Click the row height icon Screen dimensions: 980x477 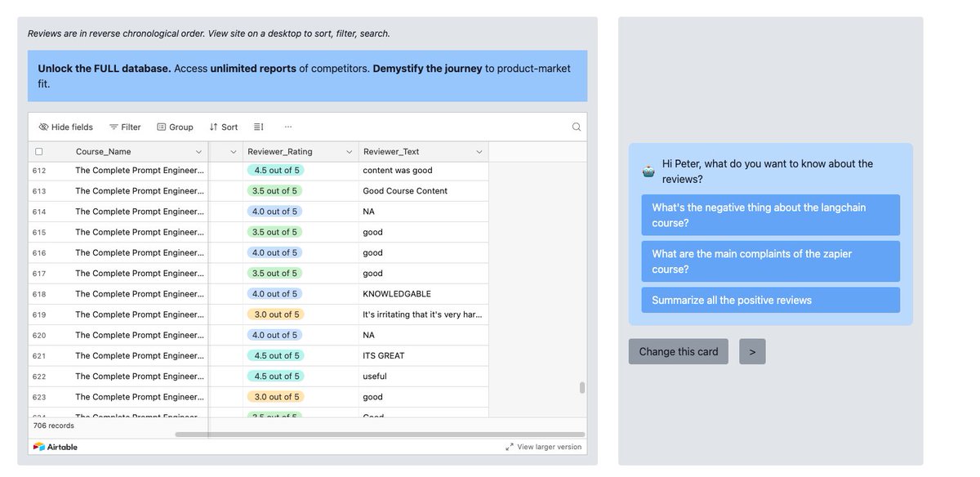pyautogui.click(x=257, y=127)
